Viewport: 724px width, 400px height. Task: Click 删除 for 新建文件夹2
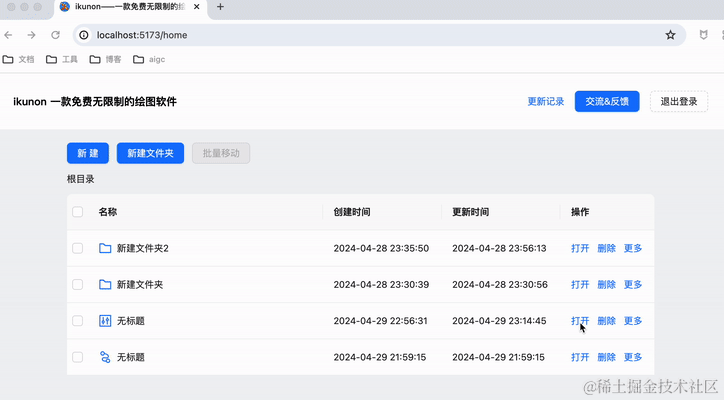tap(607, 248)
